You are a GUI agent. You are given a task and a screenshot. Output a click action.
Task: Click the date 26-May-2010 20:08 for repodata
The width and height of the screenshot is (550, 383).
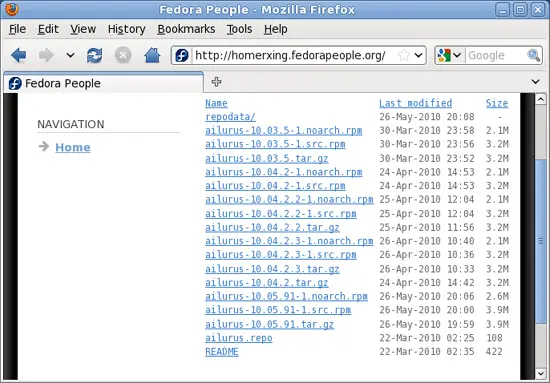pyautogui.click(x=427, y=117)
